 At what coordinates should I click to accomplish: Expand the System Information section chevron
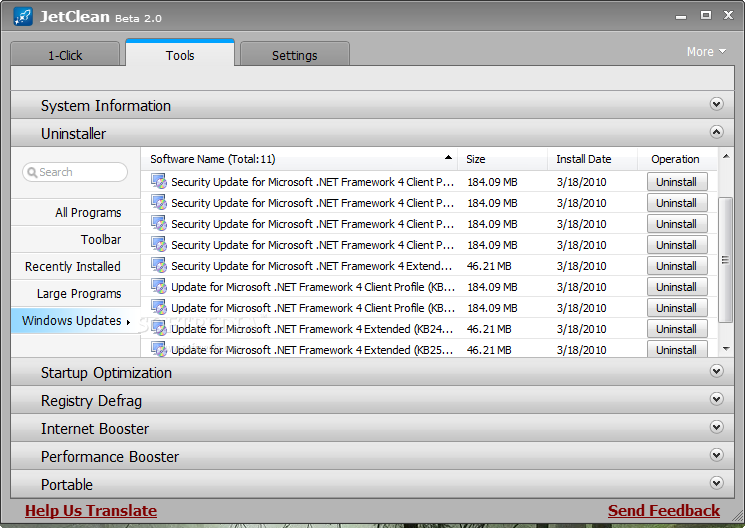[x=716, y=104]
